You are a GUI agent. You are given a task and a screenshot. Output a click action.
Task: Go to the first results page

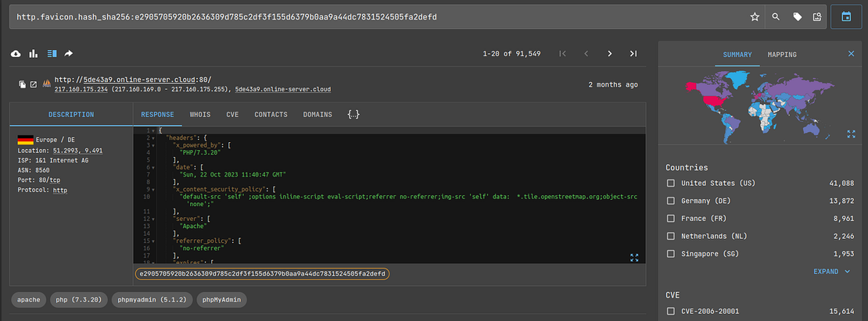click(x=562, y=54)
